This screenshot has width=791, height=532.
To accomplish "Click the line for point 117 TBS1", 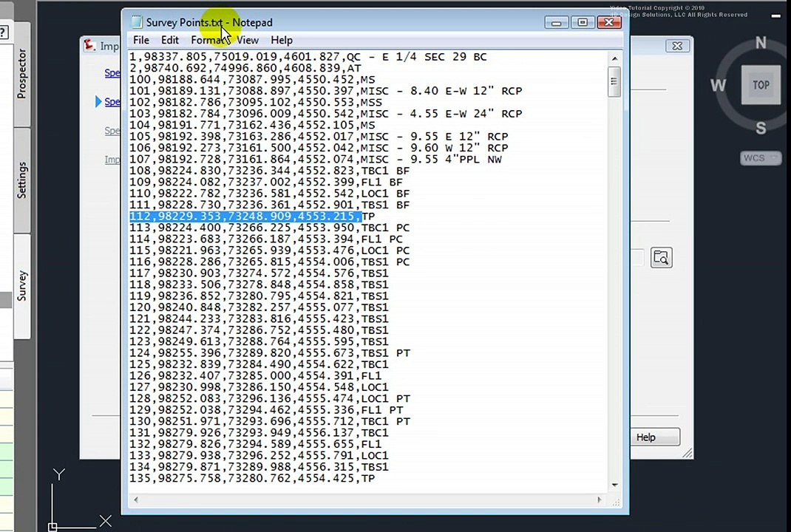I will (259, 273).
